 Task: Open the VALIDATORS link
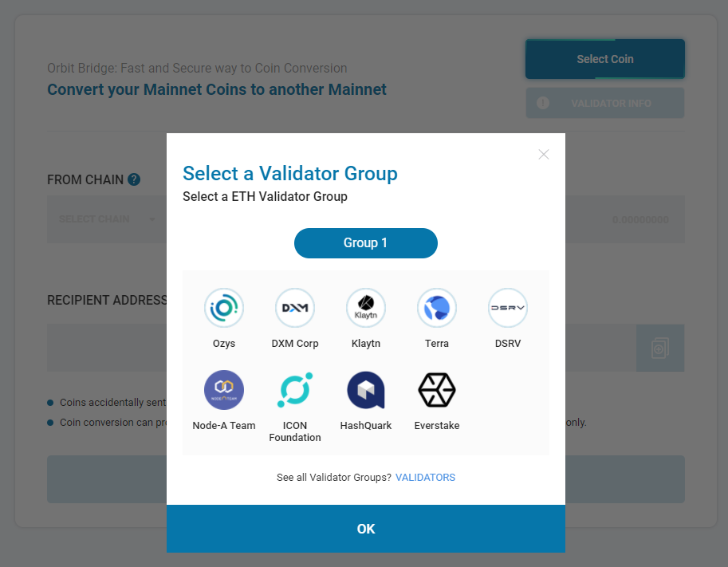click(425, 478)
